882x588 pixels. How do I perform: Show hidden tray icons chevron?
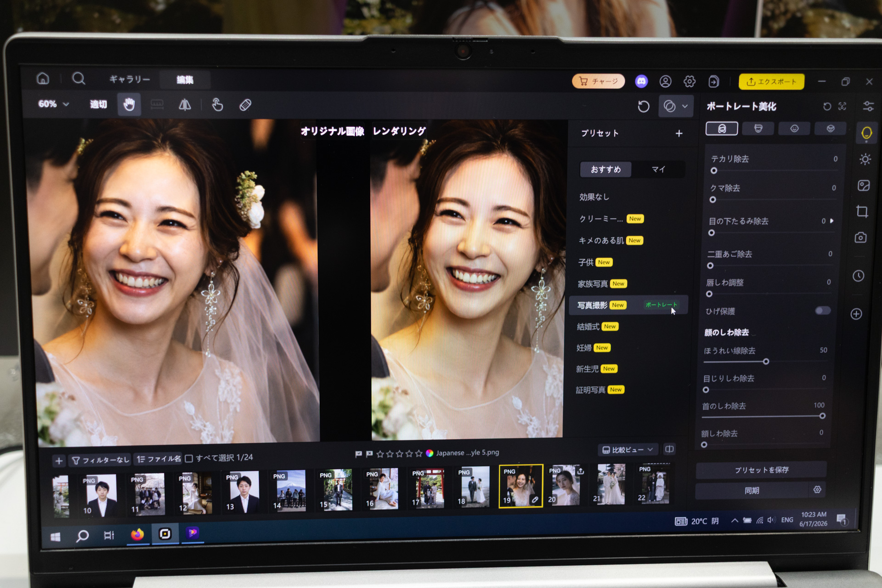point(735,520)
